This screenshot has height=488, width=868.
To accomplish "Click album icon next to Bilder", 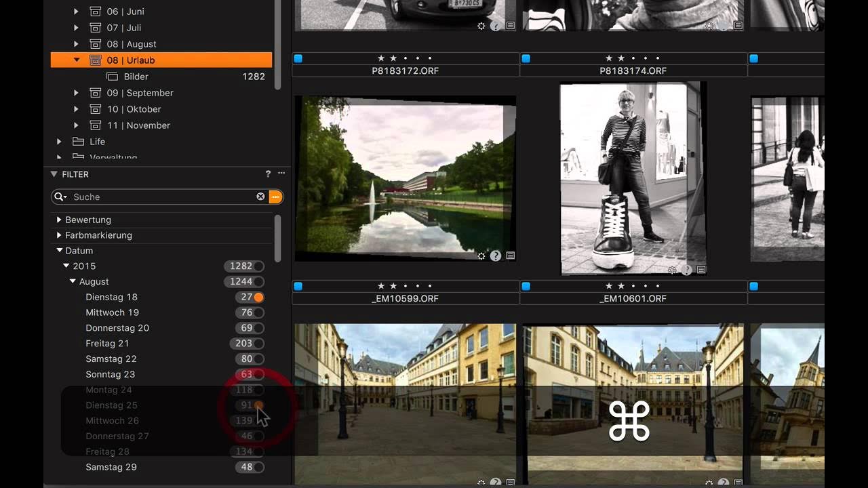I will [x=112, y=77].
